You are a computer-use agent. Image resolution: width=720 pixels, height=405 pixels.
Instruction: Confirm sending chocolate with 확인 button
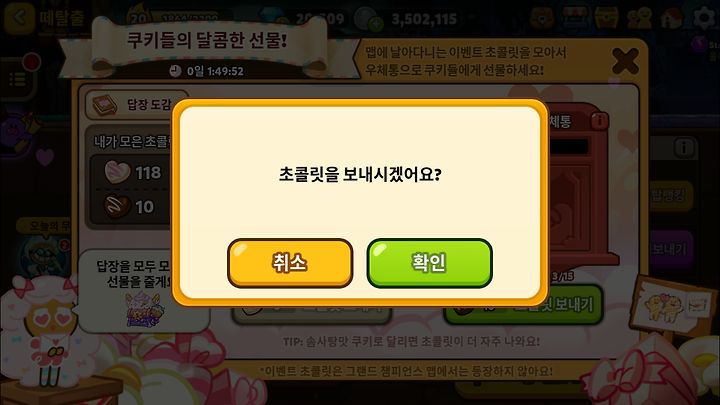429,263
